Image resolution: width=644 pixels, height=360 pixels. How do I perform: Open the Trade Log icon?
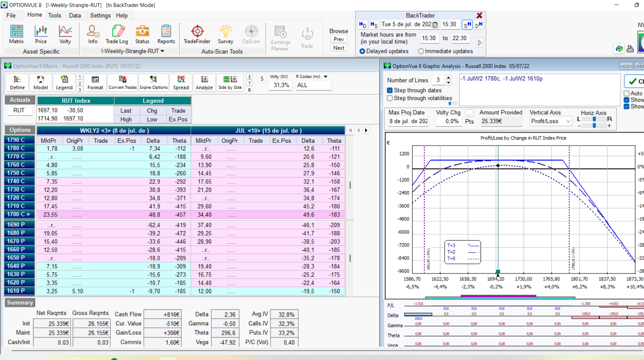click(x=117, y=34)
